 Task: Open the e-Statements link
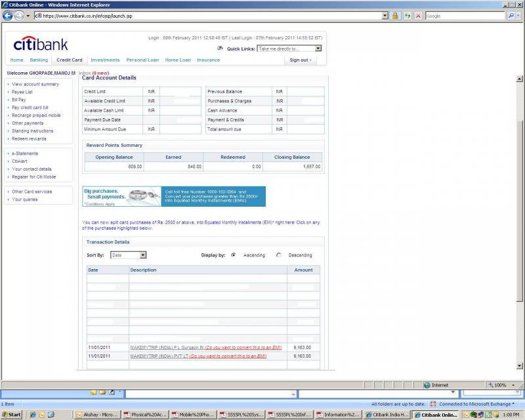click(25, 154)
